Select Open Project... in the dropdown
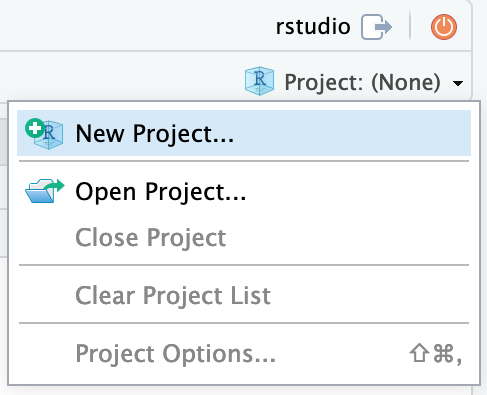Screen dimensions: 487x395 click(x=161, y=192)
